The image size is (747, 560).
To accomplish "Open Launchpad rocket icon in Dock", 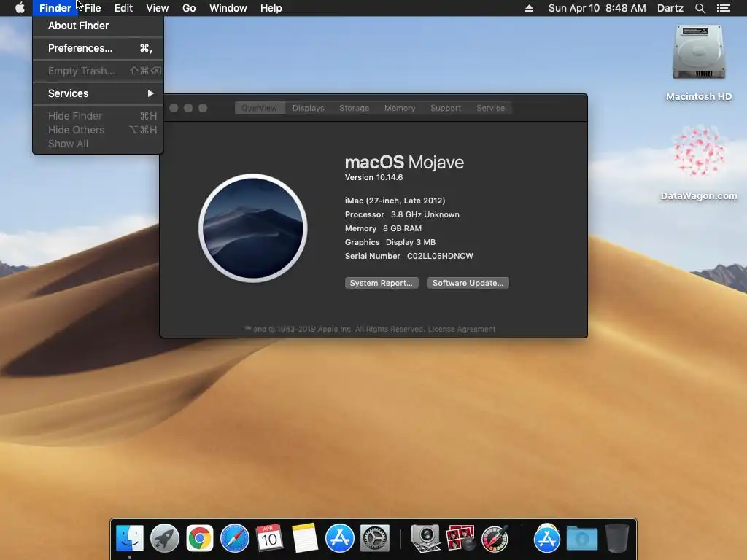I will point(165,539).
